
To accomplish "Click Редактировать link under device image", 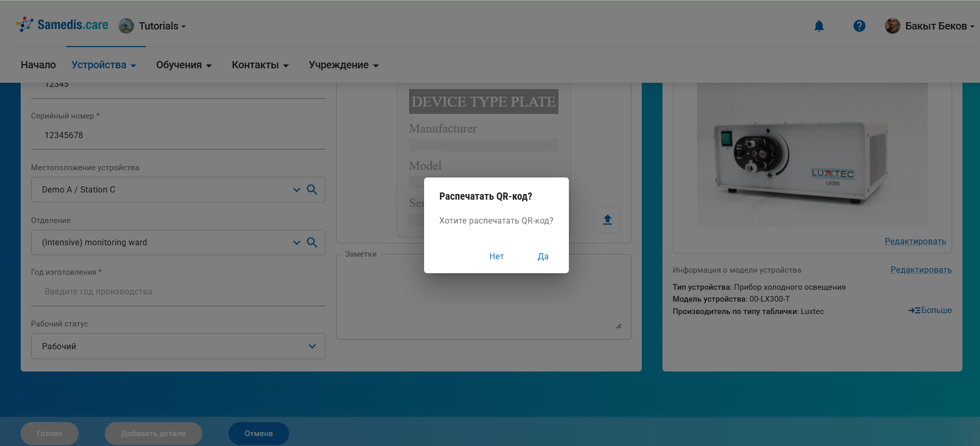I will point(915,242).
